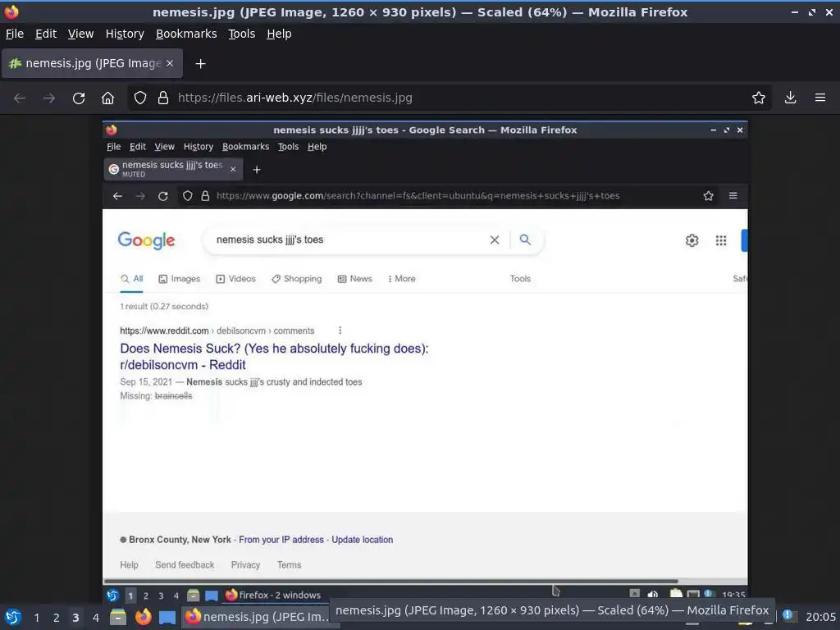Launch Firefox from the bottom panel quick launch
Image resolution: width=840 pixels, height=630 pixels.
(x=143, y=617)
